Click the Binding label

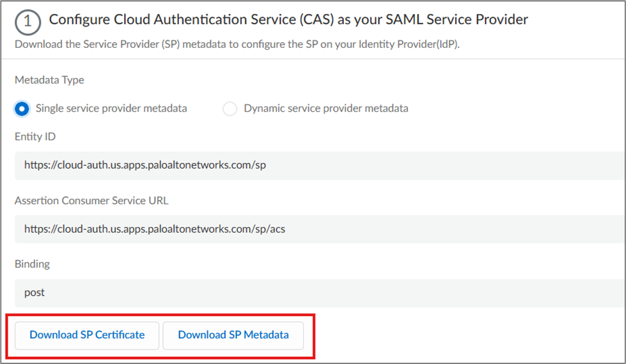pyautogui.click(x=32, y=264)
